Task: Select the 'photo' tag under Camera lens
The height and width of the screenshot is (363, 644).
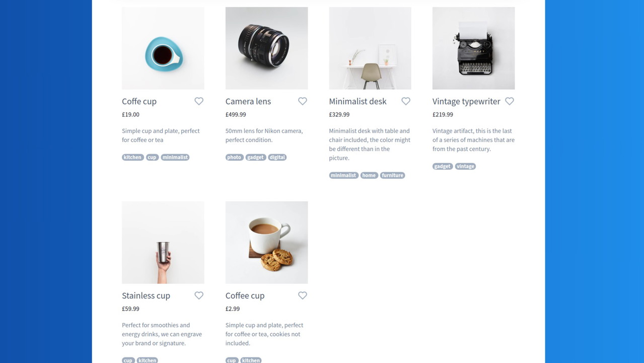Action: pos(234,157)
